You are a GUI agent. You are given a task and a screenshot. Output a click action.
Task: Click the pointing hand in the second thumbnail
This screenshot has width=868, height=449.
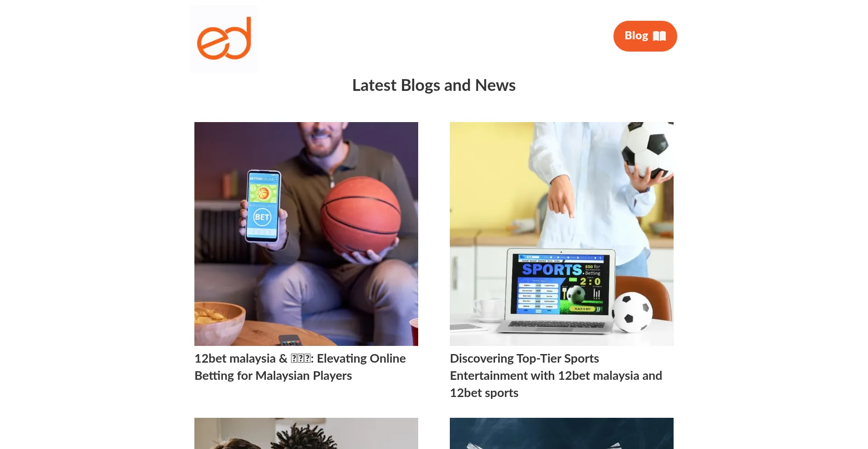point(561,199)
